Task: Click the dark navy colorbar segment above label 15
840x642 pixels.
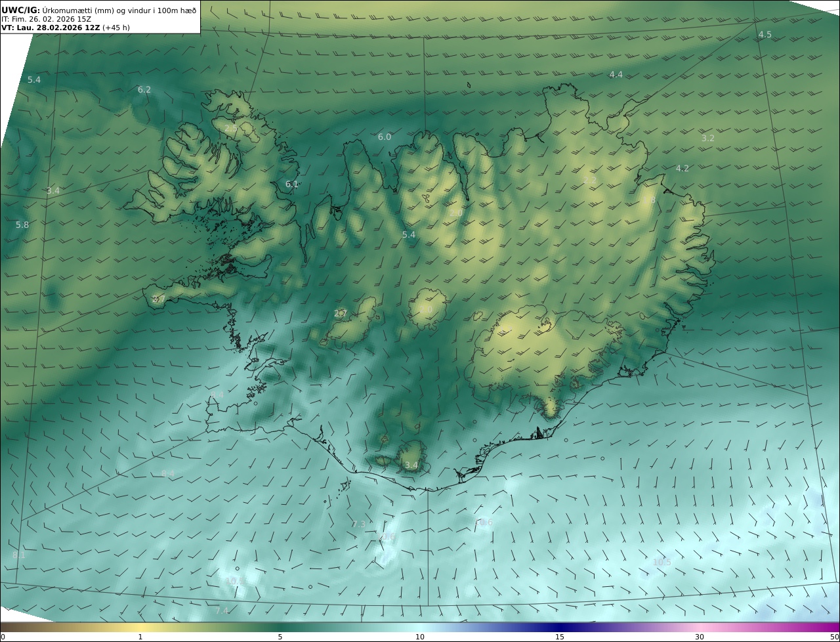Action: click(560, 627)
